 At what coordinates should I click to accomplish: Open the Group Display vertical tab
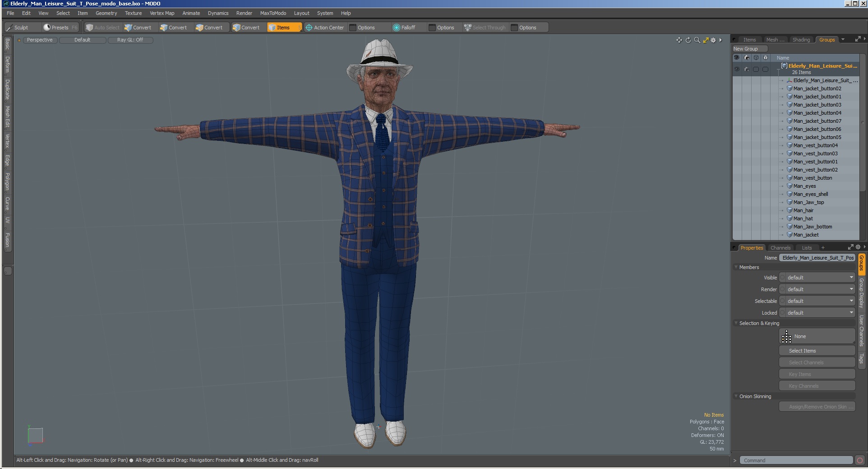tap(861, 293)
